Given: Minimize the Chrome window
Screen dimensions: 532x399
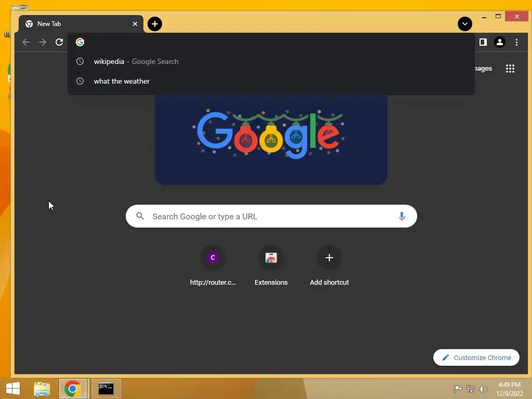Looking at the screenshot, I should (484, 17).
